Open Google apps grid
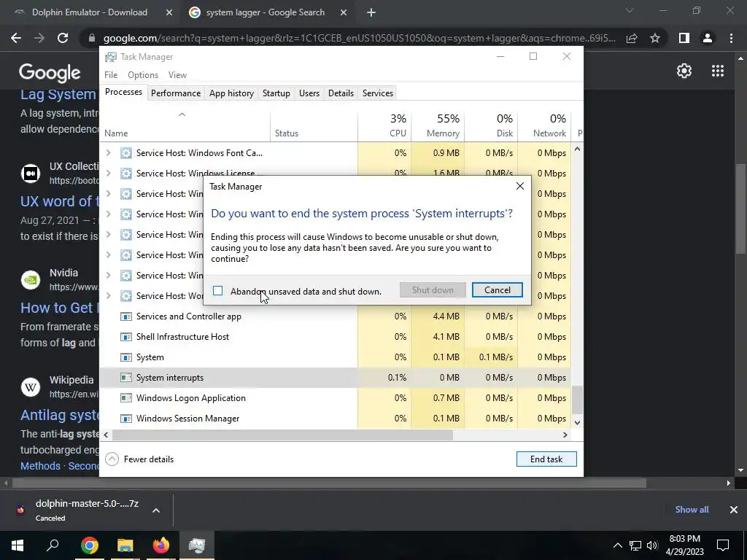Image resolution: width=747 pixels, height=560 pixels. [x=718, y=71]
